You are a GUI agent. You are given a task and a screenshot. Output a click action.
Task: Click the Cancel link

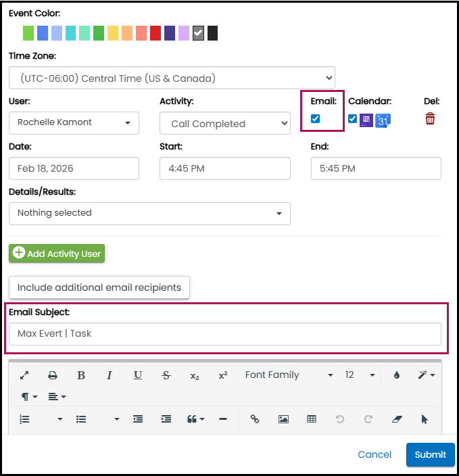(x=375, y=454)
